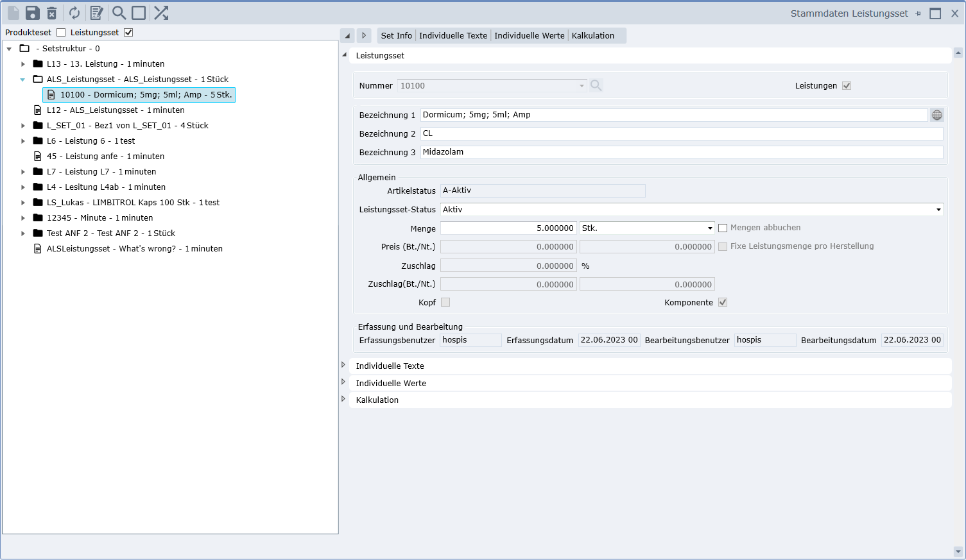Click the refresh icon
The height and width of the screenshot is (560, 966).
click(x=74, y=13)
